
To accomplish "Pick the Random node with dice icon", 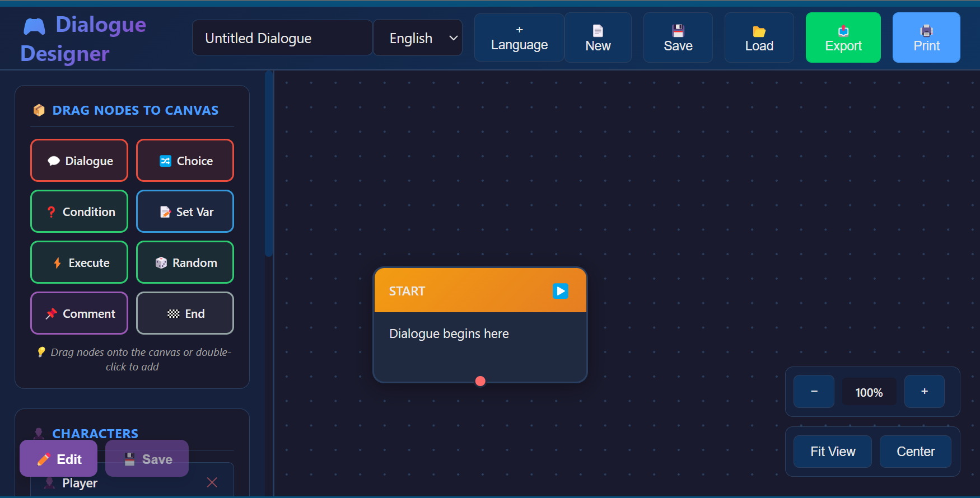I will pos(185,262).
